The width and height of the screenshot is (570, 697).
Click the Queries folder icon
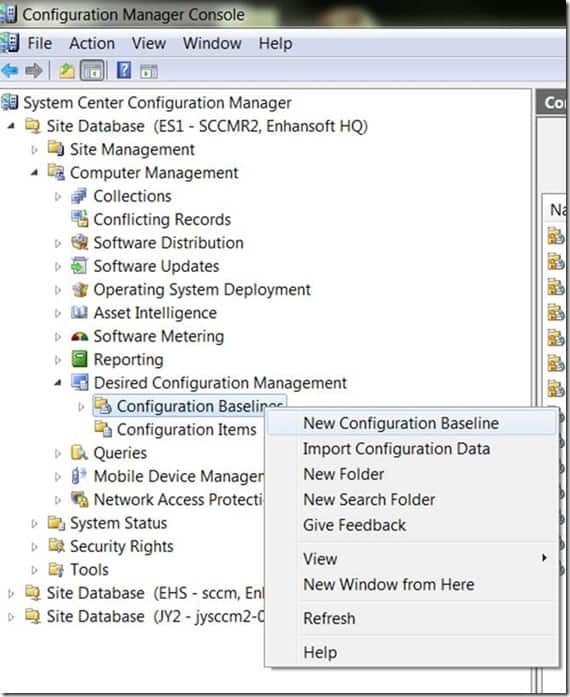click(x=80, y=453)
